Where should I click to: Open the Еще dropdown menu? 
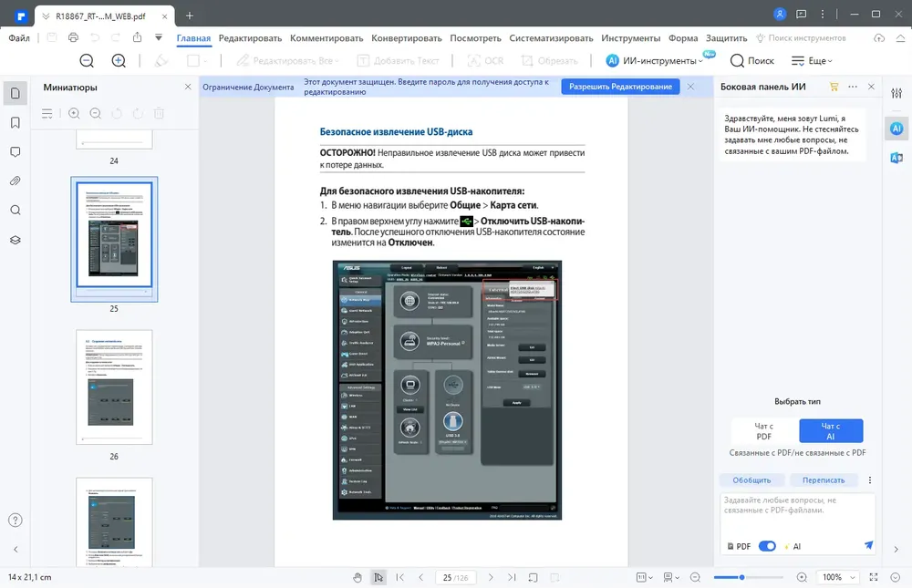pos(812,60)
